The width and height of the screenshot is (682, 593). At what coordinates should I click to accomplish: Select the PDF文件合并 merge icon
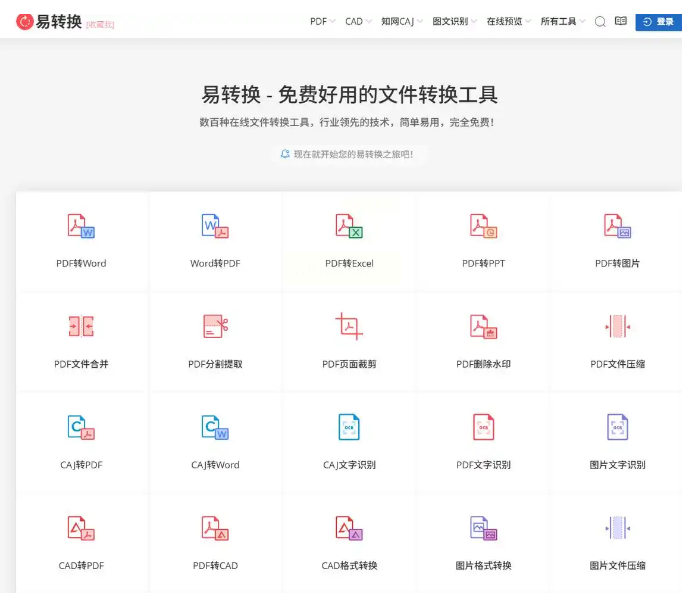[x=81, y=326]
